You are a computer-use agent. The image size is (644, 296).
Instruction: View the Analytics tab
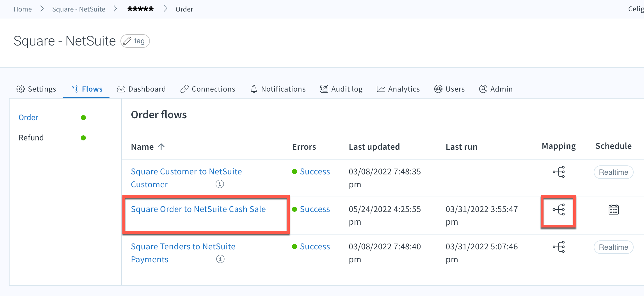[x=398, y=89]
